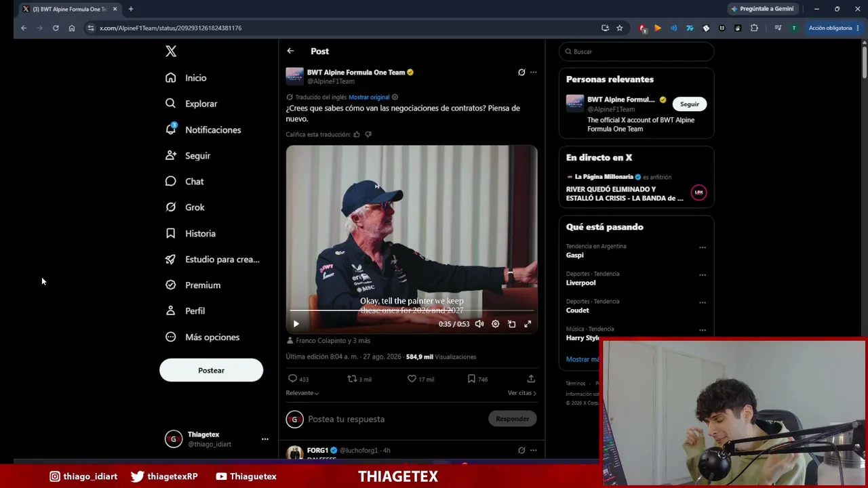The width and height of the screenshot is (868, 488).
Task: Click the Postear button
Action: click(211, 370)
